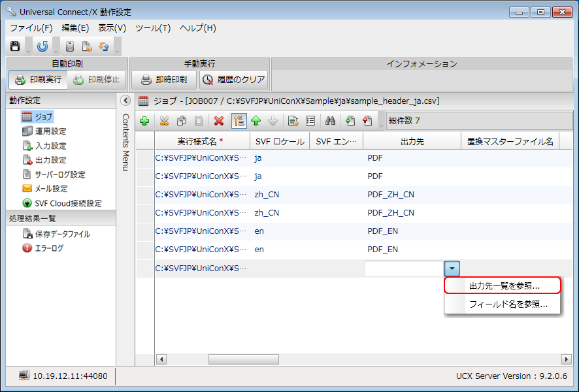Click the orange and blue swap arrows icon

point(104,46)
